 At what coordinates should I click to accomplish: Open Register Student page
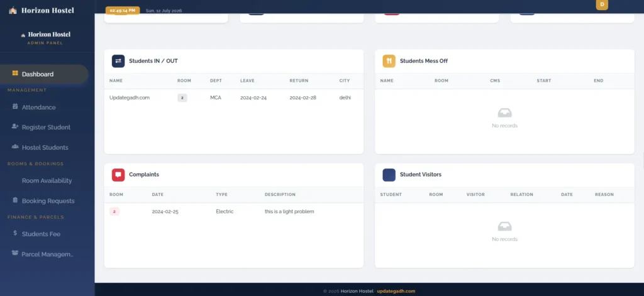[44, 128]
